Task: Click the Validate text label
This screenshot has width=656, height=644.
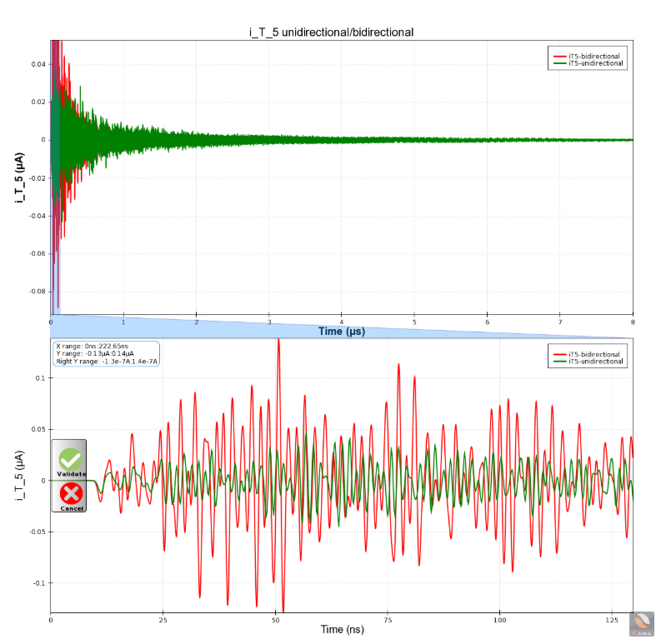Action: (71, 474)
